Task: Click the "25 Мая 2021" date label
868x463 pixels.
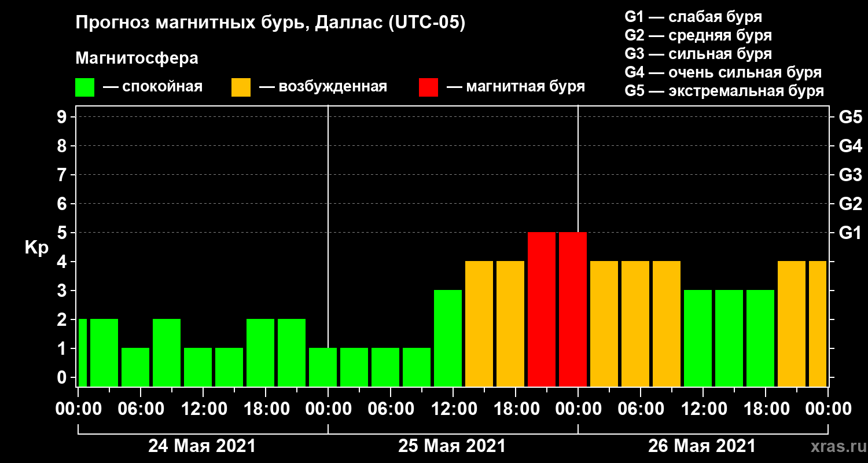Action: click(452, 446)
